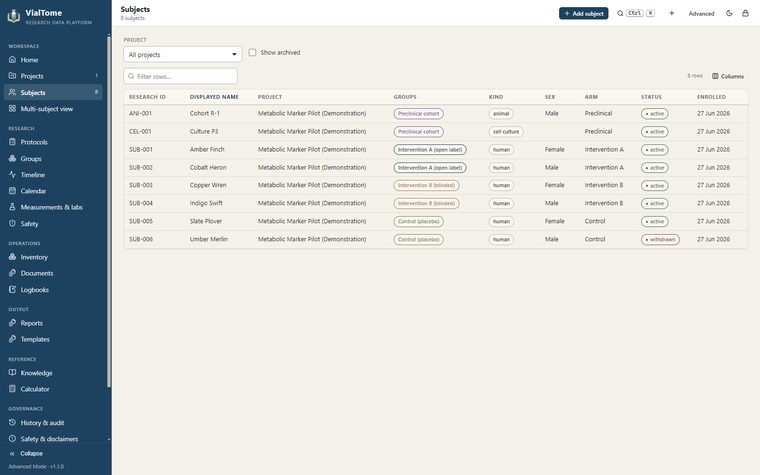Select subject Amber Finch

coord(207,149)
